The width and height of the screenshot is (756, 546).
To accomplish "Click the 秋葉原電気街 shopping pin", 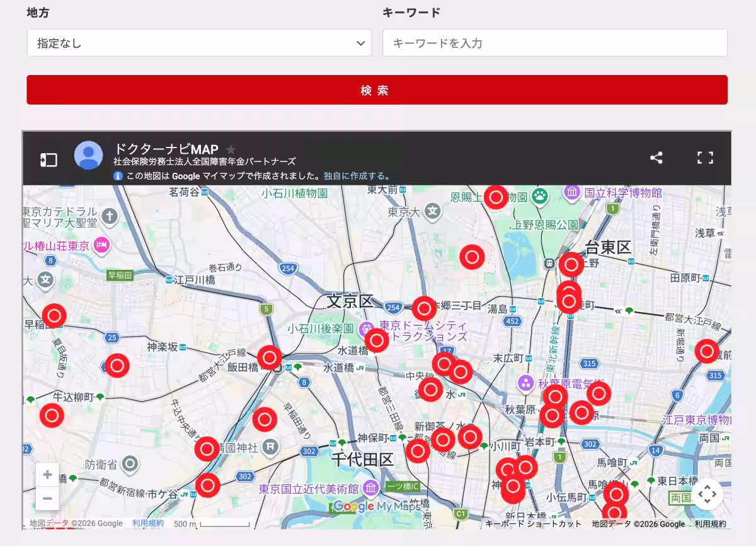I will [526, 382].
